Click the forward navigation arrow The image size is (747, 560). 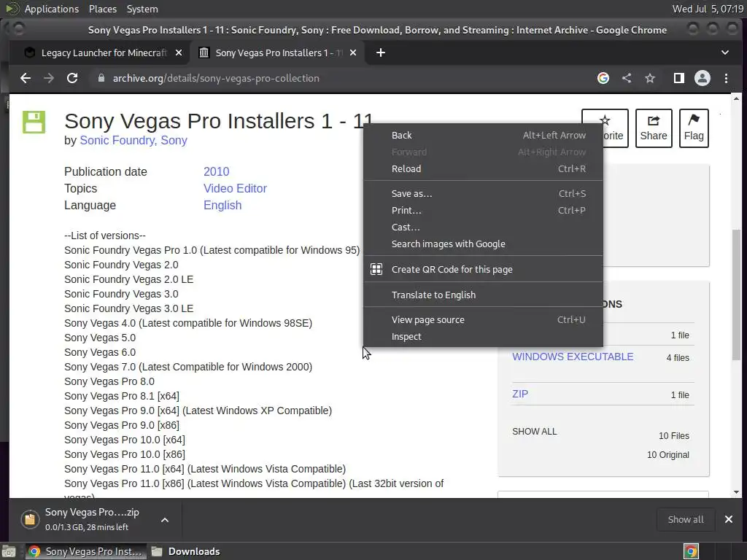tap(49, 78)
